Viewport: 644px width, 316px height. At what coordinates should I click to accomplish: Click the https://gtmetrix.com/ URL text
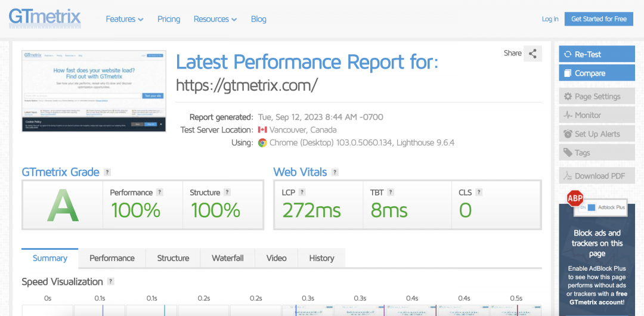click(x=246, y=85)
